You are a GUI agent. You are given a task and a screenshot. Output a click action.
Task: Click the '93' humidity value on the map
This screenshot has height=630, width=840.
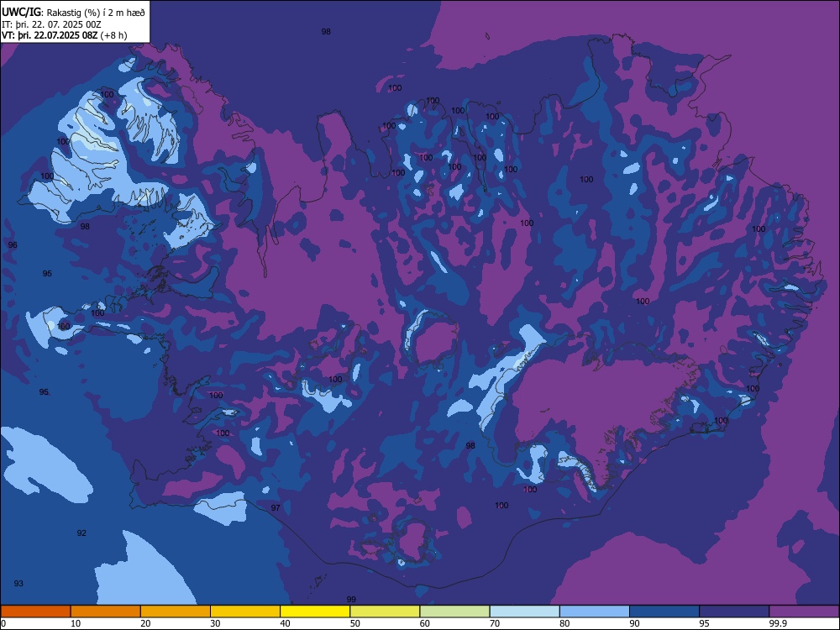(x=18, y=584)
